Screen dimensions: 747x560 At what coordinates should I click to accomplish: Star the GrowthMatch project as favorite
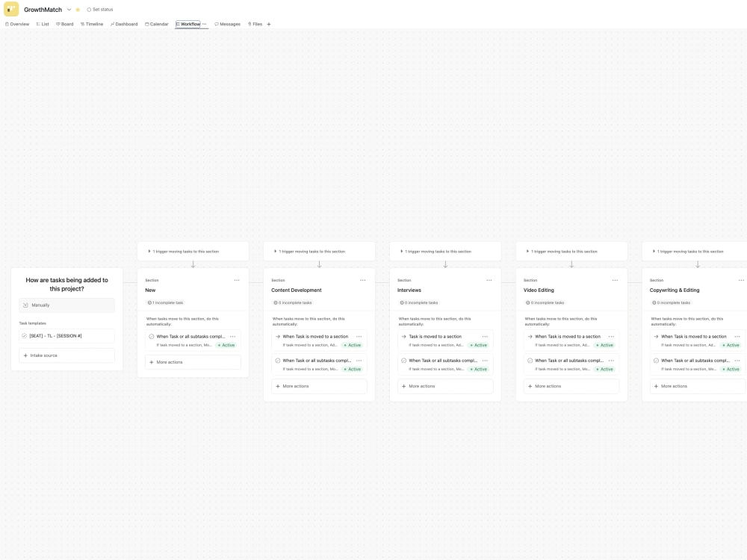pos(77,9)
